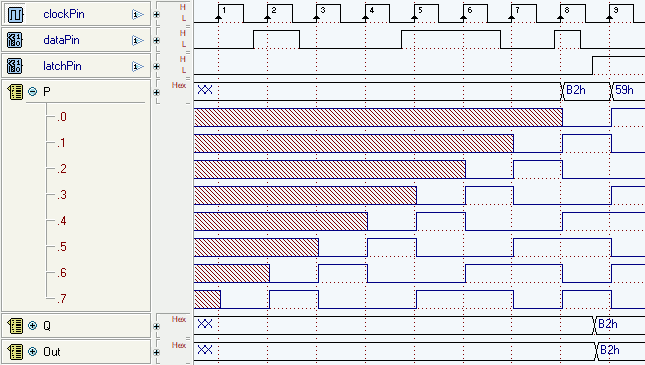The image size is (645, 365).
Task: Select bit .4 of bus P
Action: click(x=62, y=221)
